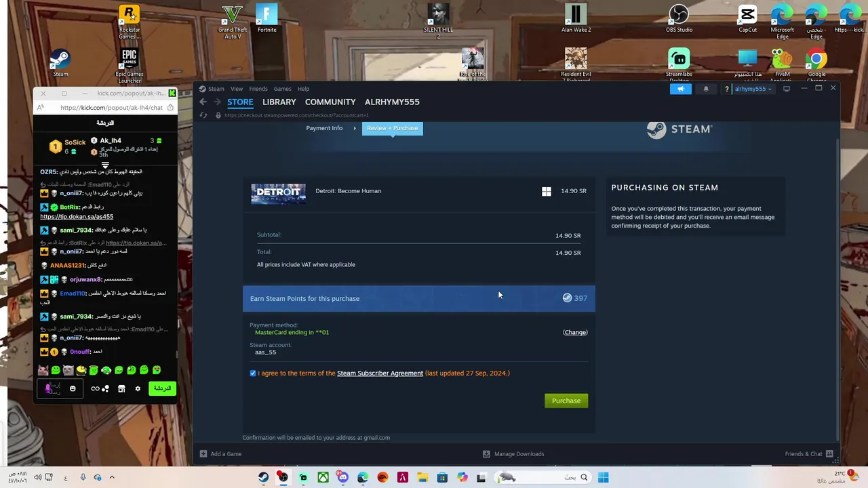Open tip.dokan.sa link in Kick chat
Screen dimensions: 868x488
(77, 217)
